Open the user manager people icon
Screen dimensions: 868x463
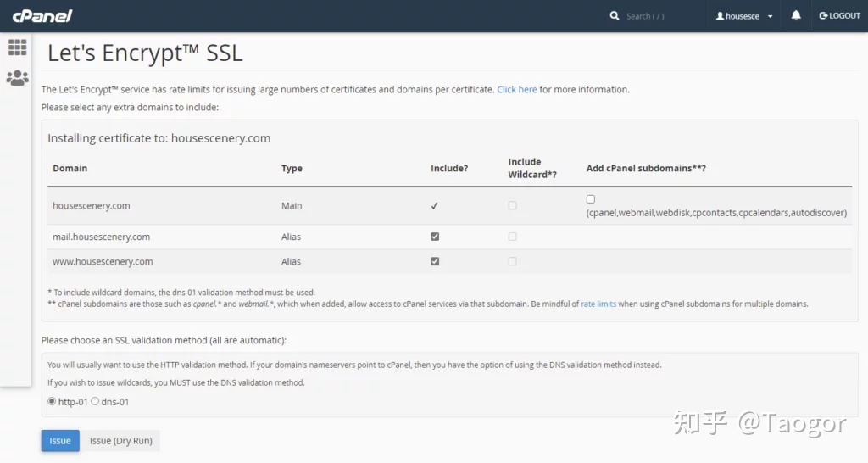point(17,77)
